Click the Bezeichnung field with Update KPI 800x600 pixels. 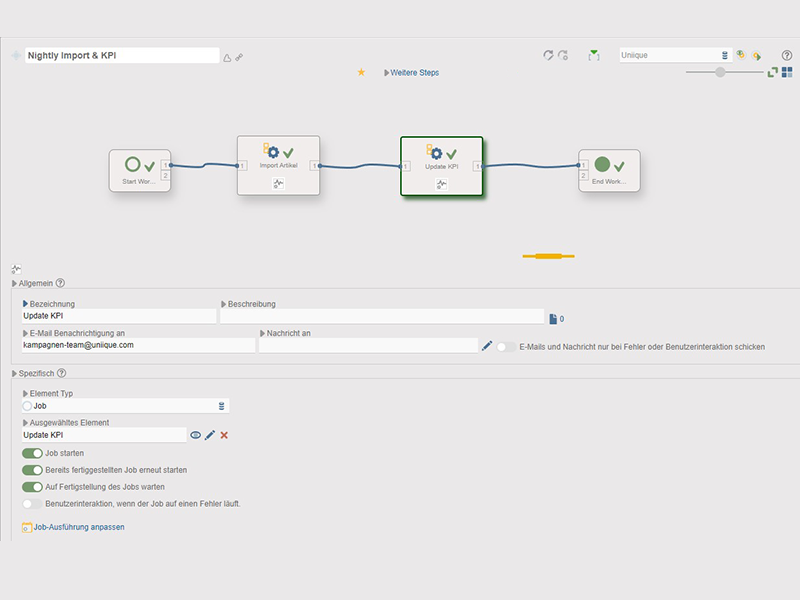click(119, 316)
